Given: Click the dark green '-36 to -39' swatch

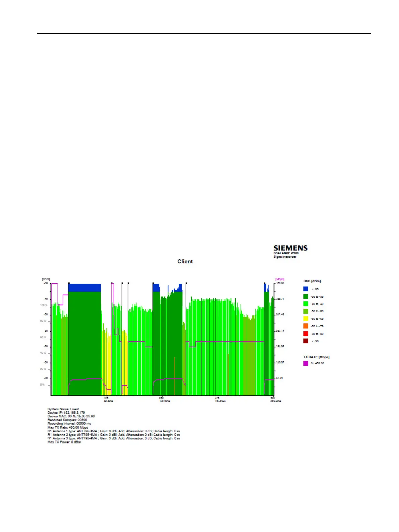Looking at the screenshot, I should pos(306,297).
